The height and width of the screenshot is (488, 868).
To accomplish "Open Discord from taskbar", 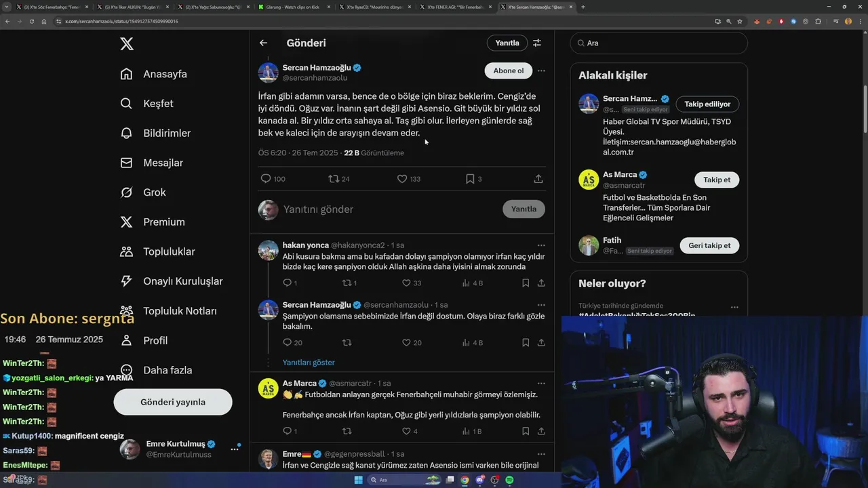I will (x=479, y=480).
